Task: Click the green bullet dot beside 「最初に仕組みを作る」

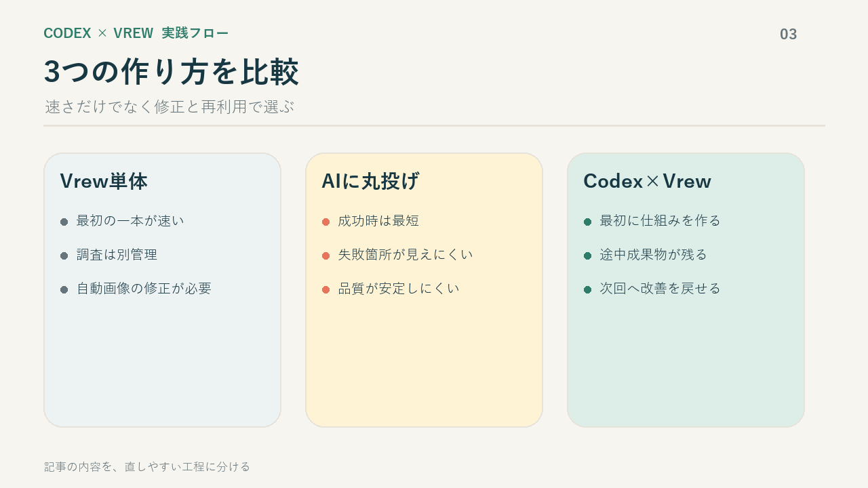Action: point(588,222)
